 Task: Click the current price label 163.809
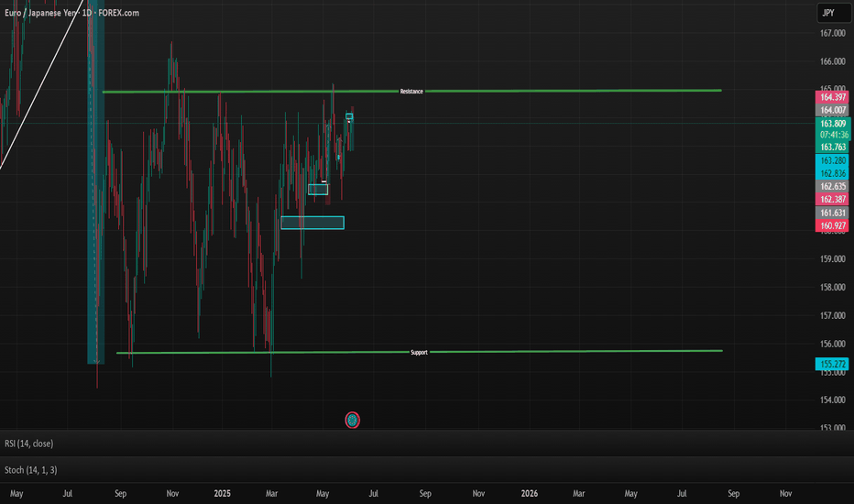pyautogui.click(x=833, y=124)
